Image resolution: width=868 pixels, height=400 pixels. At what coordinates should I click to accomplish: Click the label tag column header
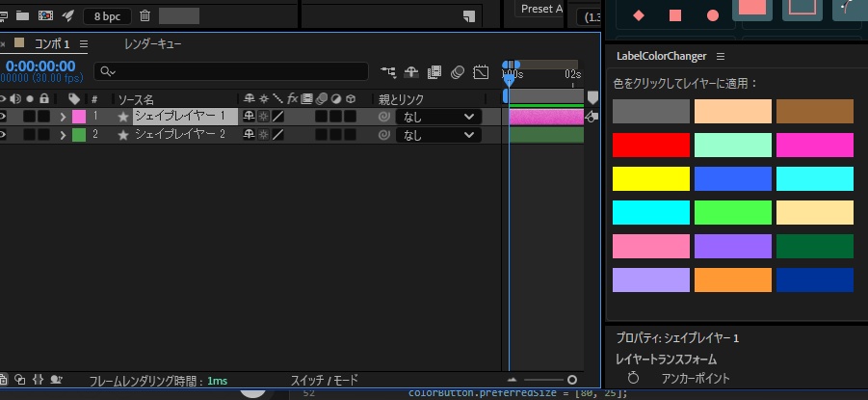click(74, 99)
